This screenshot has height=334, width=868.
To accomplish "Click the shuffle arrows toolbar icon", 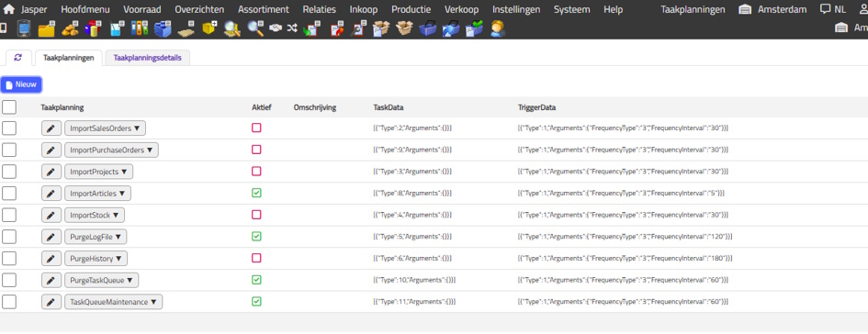I will (x=292, y=28).
